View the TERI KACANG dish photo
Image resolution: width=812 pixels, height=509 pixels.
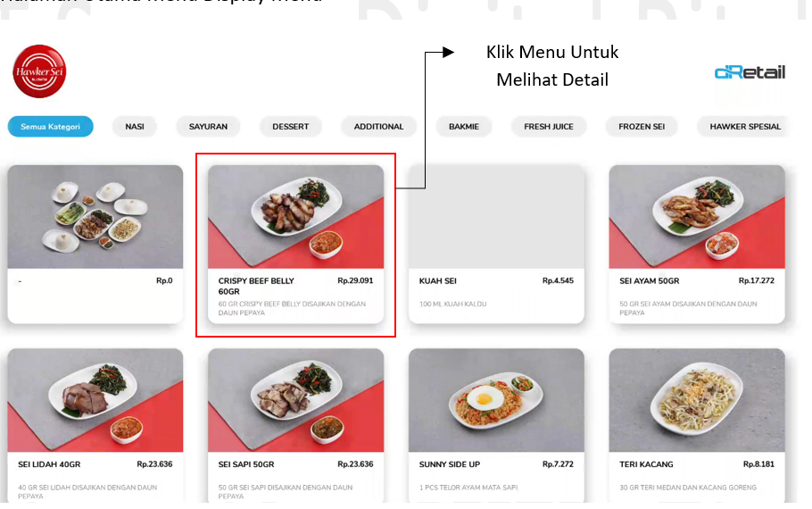click(697, 400)
